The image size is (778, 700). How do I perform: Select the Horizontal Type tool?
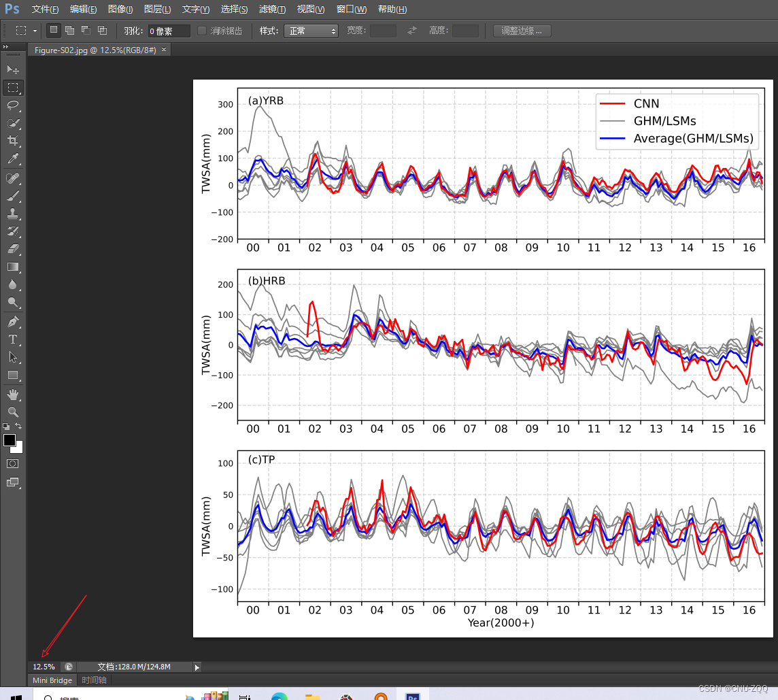pos(13,339)
